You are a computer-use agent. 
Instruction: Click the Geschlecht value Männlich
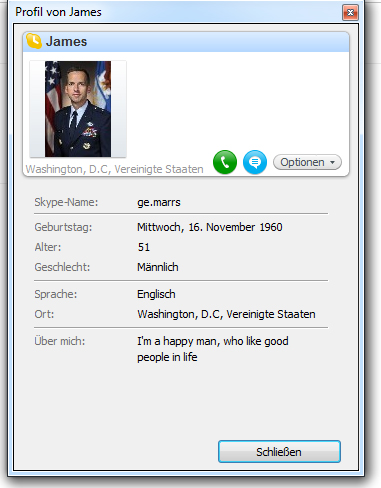click(x=158, y=267)
